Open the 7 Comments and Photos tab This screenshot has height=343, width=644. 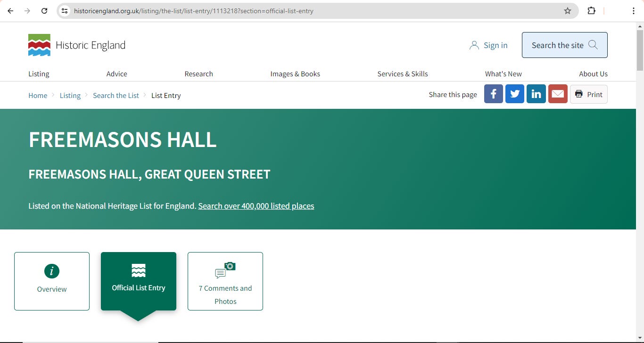pyautogui.click(x=225, y=281)
